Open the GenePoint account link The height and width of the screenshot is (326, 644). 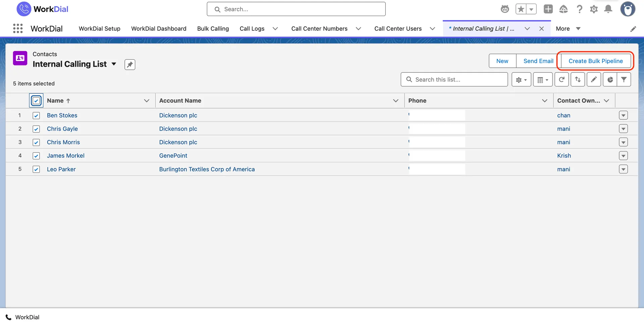point(173,156)
